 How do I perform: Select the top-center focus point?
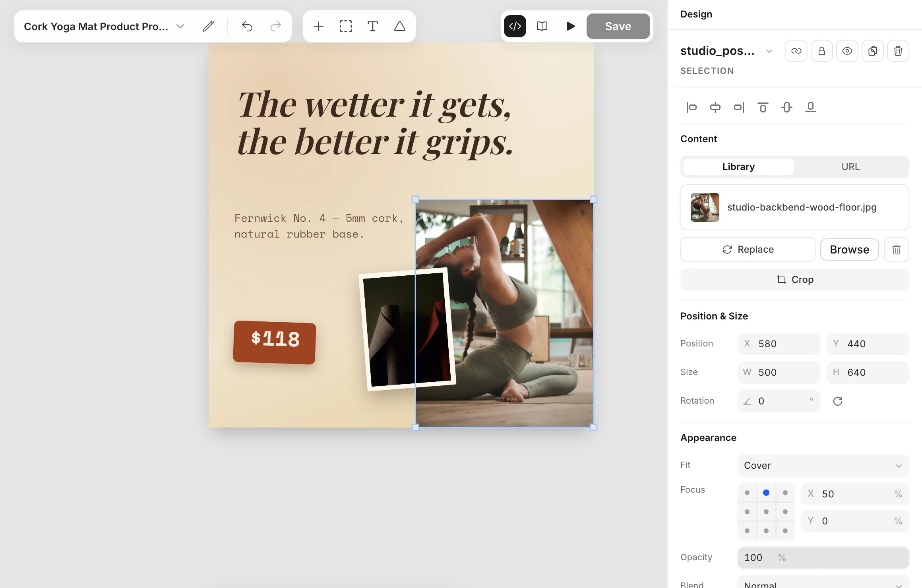[766, 493]
